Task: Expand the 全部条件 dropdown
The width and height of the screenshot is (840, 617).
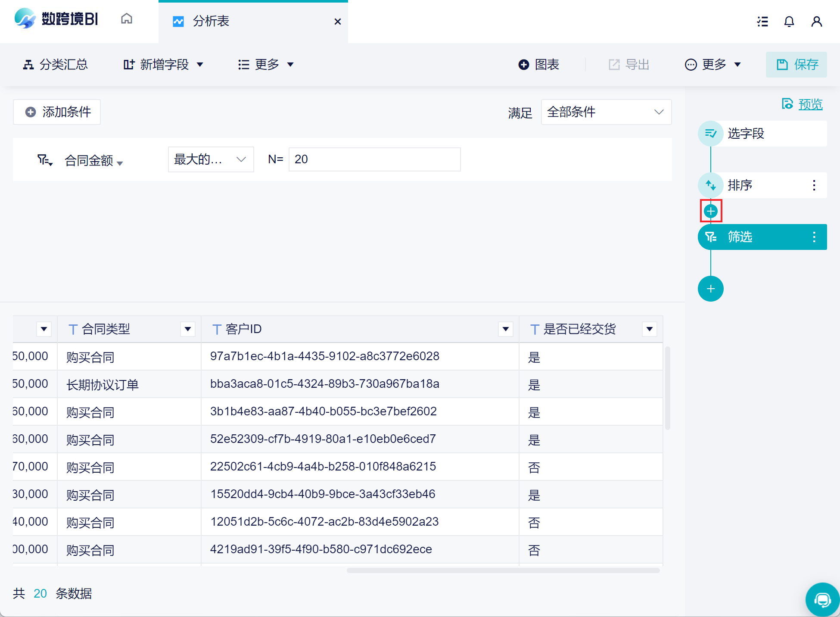Action: (606, 112)
